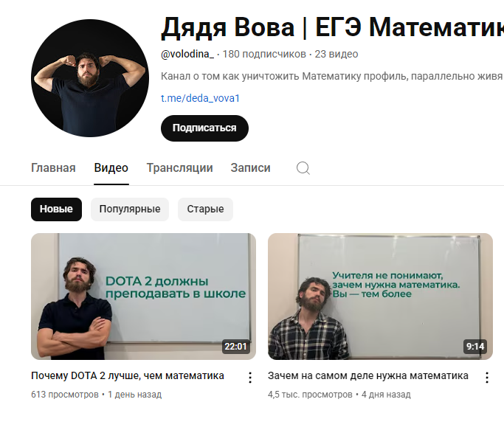Screen dimensions: 504x430
Task: Open the DOTA 2 video thumbnail
Action: pyautogui.click(x=143, y=297)
